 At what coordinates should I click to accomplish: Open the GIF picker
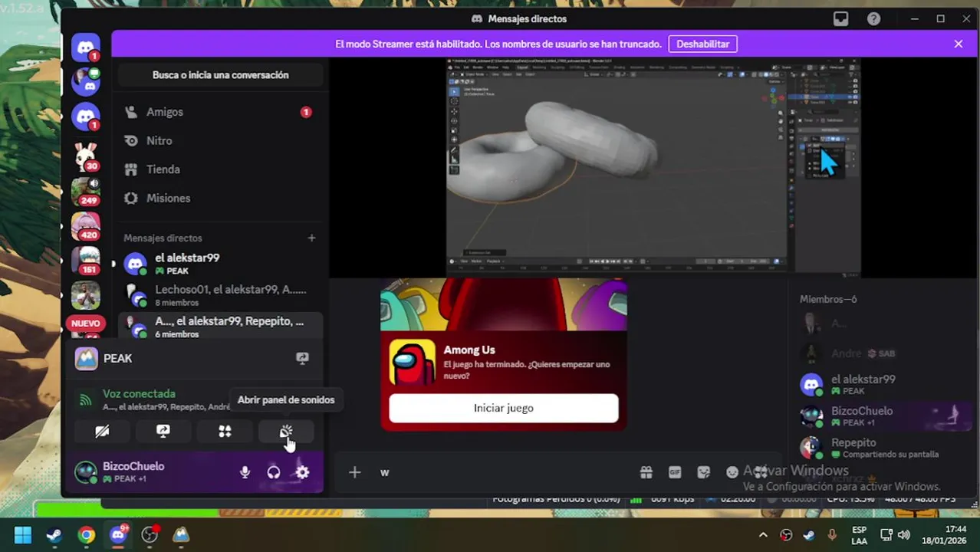[x=675, y=472]
